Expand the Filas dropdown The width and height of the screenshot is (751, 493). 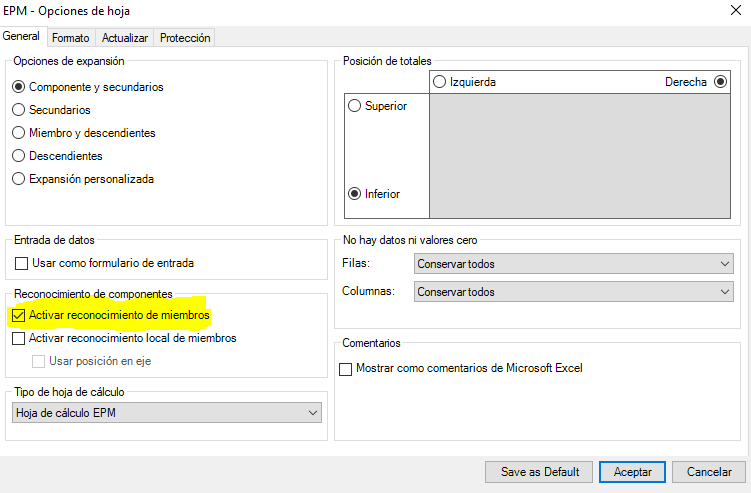point(573,264)
